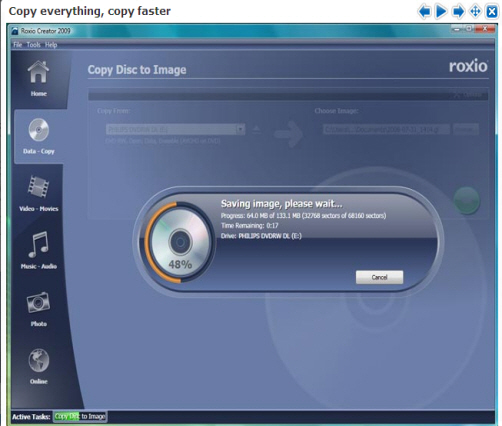This screenshot has height=426, width=502.
Task: Toggle fullscreen with four-arrow icon
Action: [475, 11]
